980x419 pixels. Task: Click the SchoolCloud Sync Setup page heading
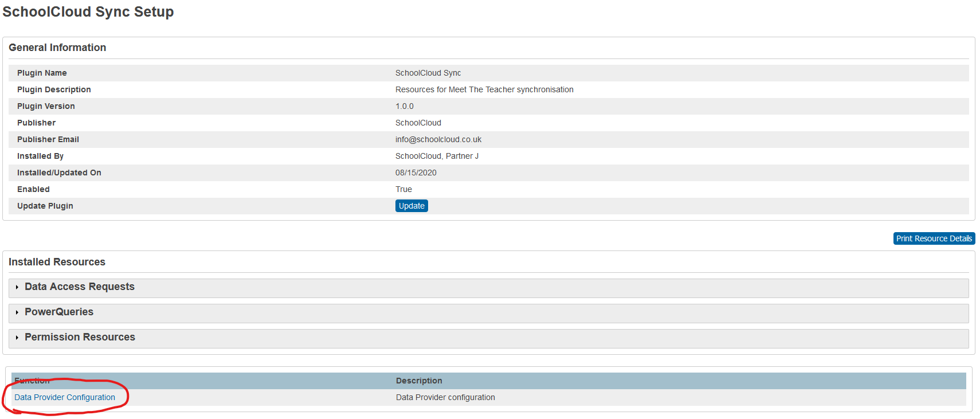tap(88, 12)
